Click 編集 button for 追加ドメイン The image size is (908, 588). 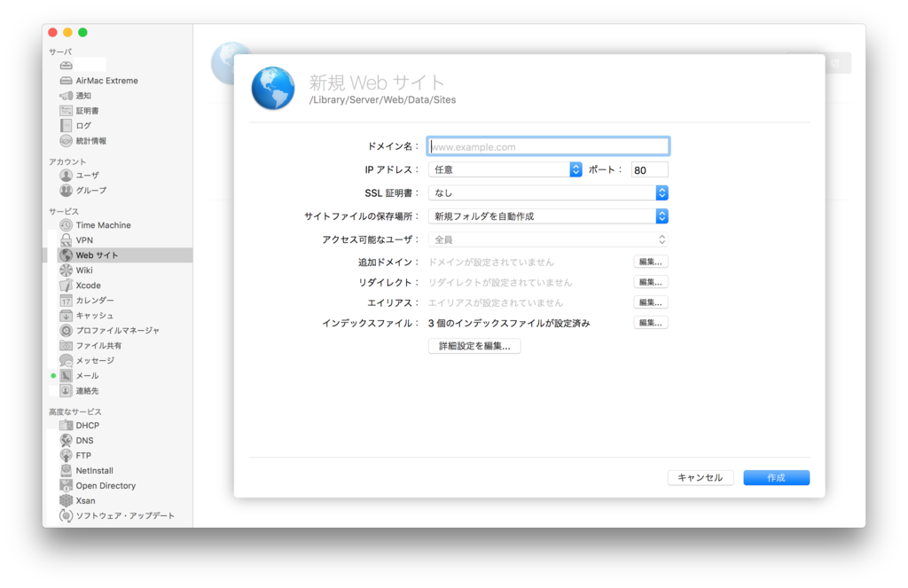[x=650, y=262]
